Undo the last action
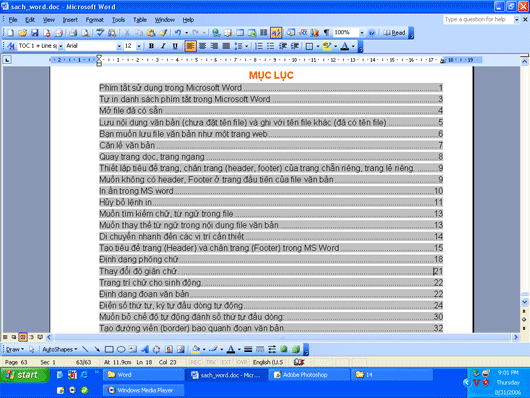Screen dimensions: 530x398 [178, 33]
